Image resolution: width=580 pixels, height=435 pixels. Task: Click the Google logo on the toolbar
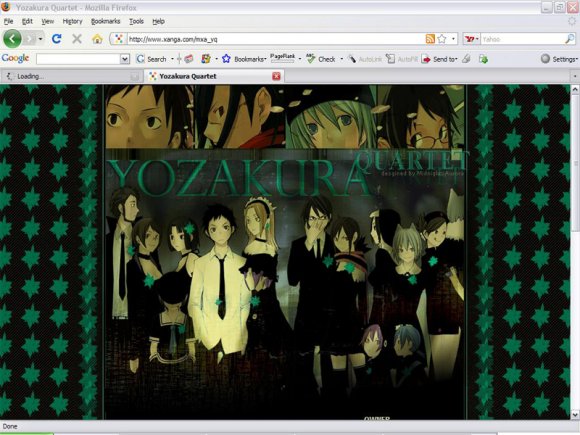point(15,58)
